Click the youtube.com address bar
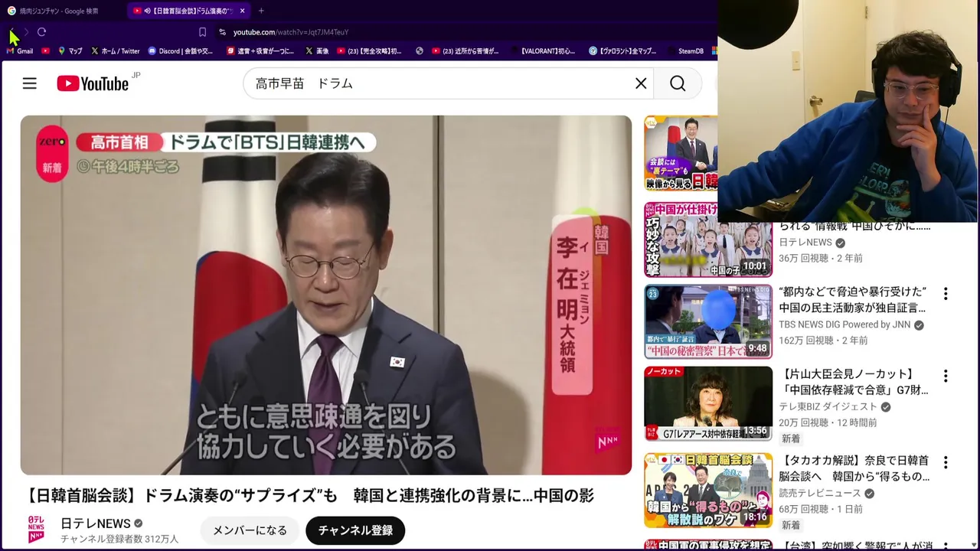The height and width of the screenshot is (551, 980). click(291, 32)
